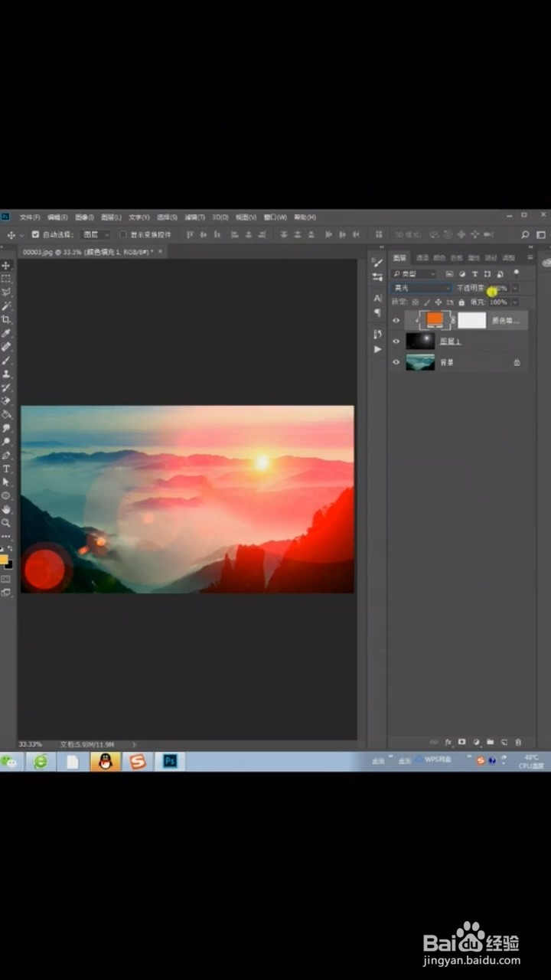Click the yellow foreground color swatch

(4, 560)
